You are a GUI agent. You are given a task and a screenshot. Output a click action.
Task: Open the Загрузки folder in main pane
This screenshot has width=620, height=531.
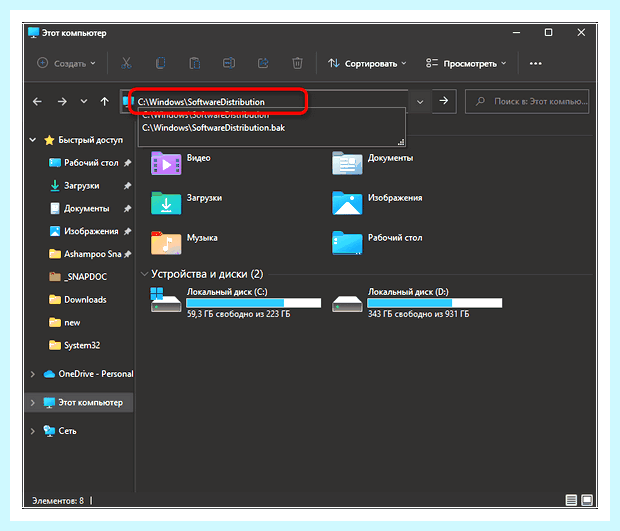166,203
